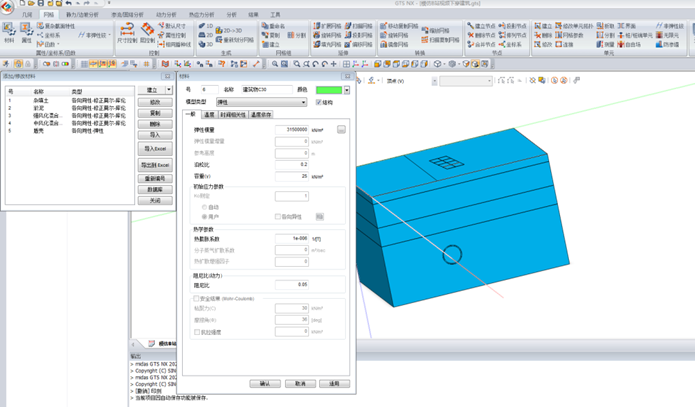Screen dimensions: 695x407
Task: Click the material 名称 name input field
Action: click(x=267, y=90)
